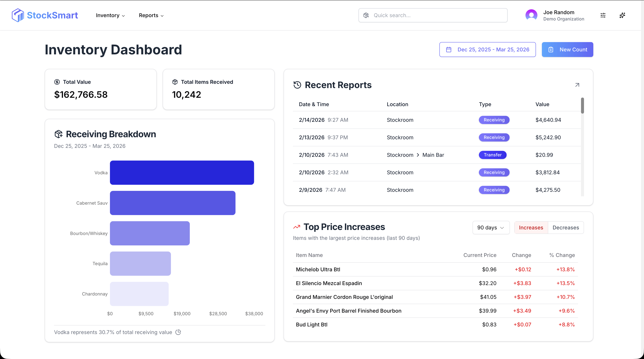
Task: Select Angel's Envy Port Barrel Finished Bourbon
Action: click(435, 311)
